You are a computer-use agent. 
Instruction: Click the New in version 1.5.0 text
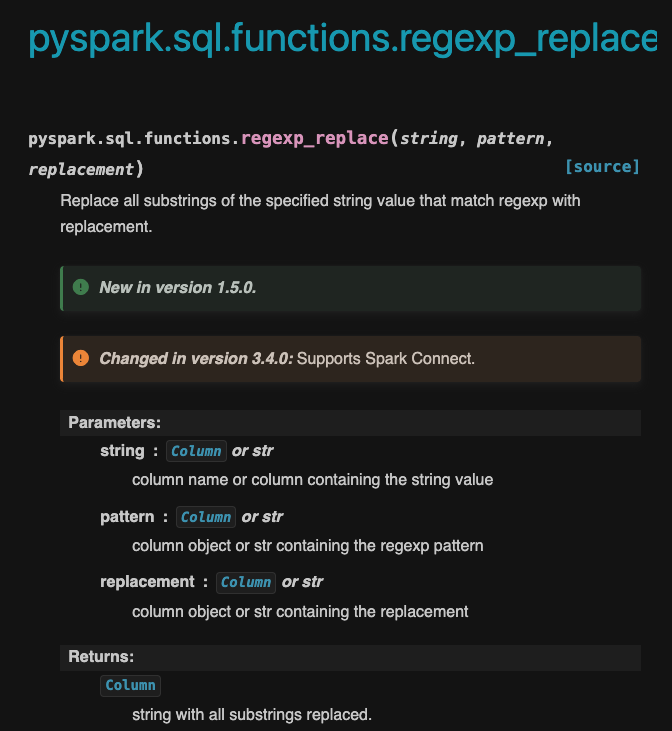pyautogui.click(x=178, y=287)
